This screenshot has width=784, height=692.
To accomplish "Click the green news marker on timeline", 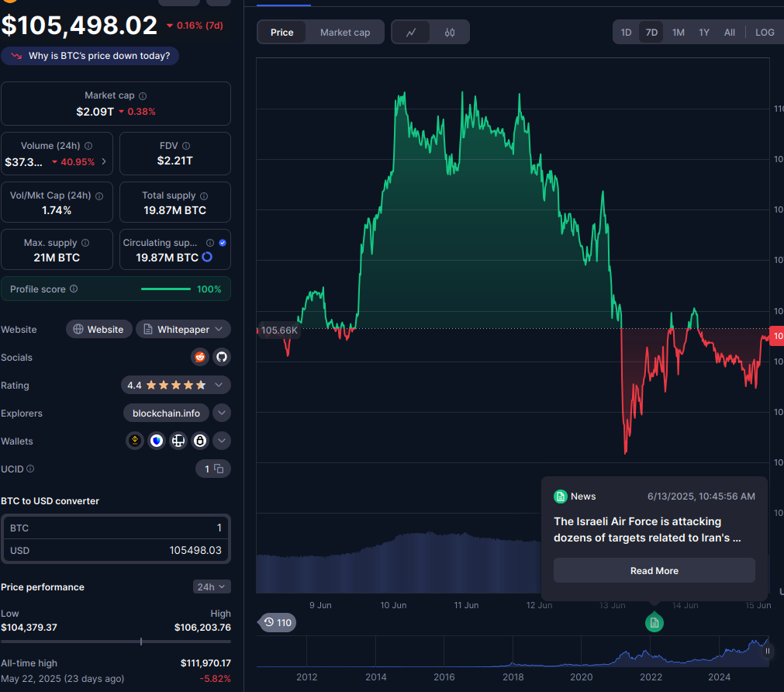I will pos(654,622).
